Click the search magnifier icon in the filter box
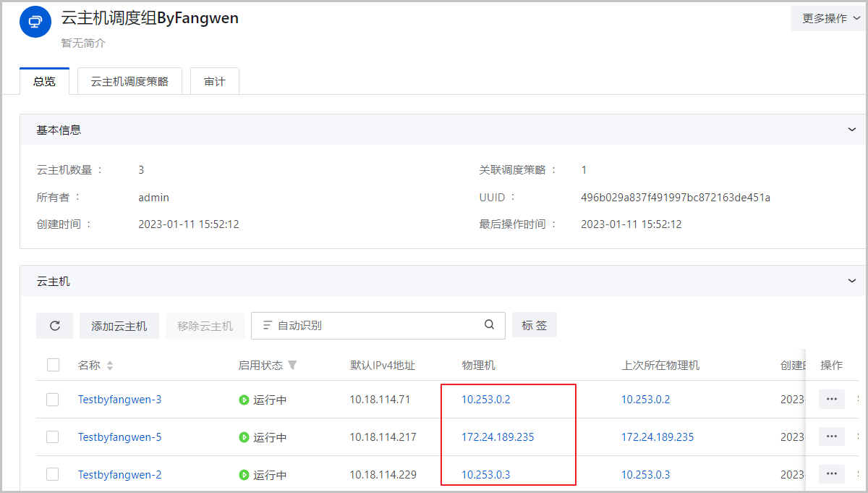868x493 pixels. click(490, 325)
